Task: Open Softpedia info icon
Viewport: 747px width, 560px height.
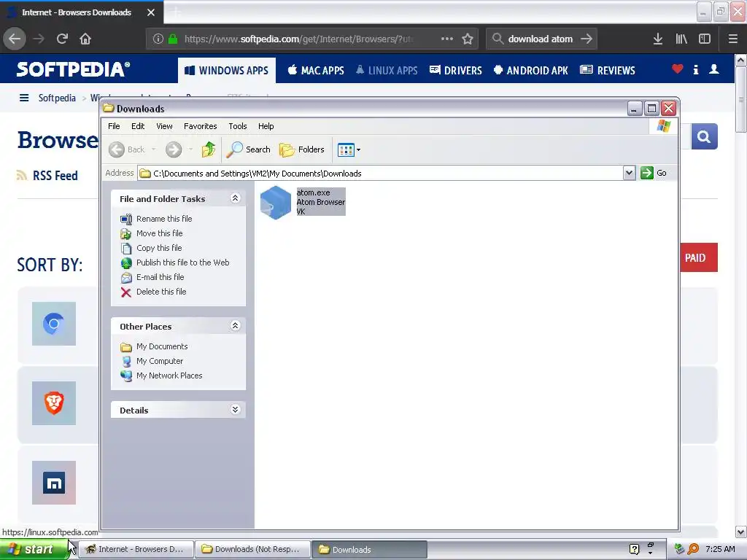Action: coord(696,69)
